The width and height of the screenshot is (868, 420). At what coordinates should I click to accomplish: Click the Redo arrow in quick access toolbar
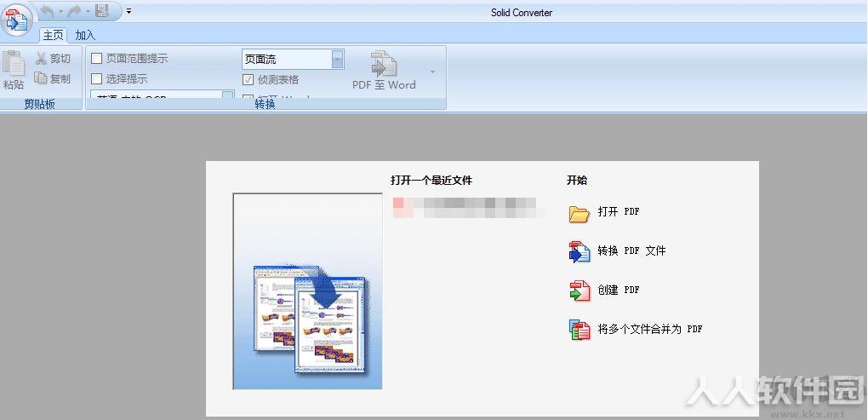74,10
